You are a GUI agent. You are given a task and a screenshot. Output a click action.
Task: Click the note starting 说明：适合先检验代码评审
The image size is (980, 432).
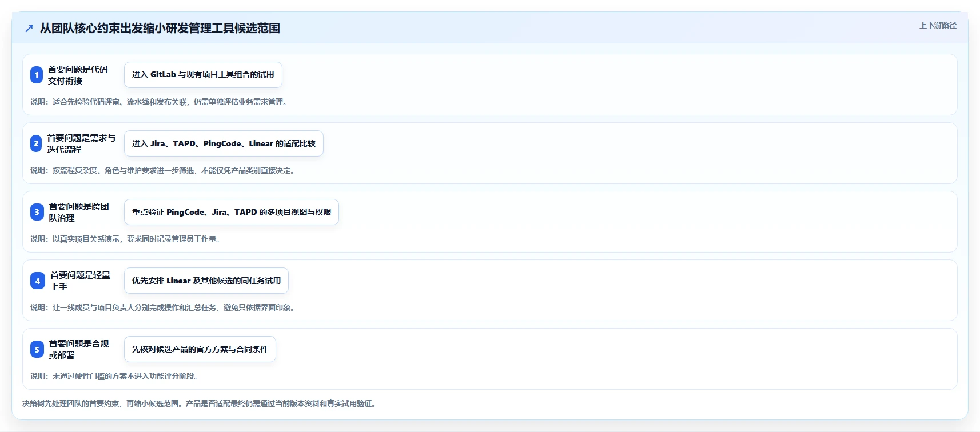tap(160, 102)
